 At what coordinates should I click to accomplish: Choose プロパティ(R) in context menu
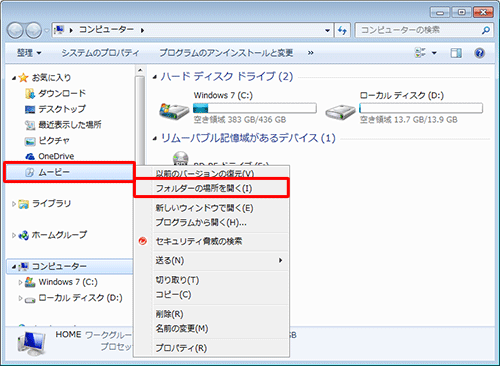[x=211, y=348]
